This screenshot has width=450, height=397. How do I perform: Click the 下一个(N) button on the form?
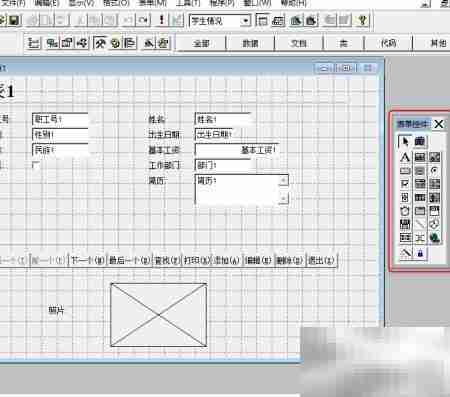(88, 260)
